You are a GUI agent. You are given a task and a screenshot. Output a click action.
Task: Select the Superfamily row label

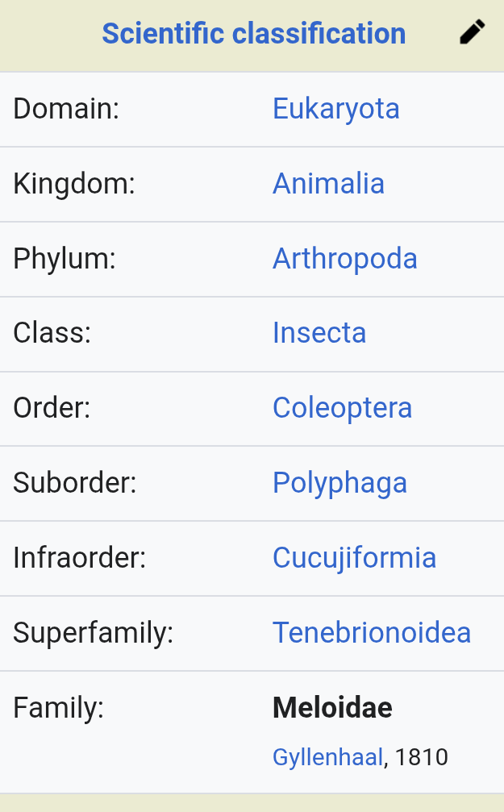pyautogui.click(x=94, y=633)
